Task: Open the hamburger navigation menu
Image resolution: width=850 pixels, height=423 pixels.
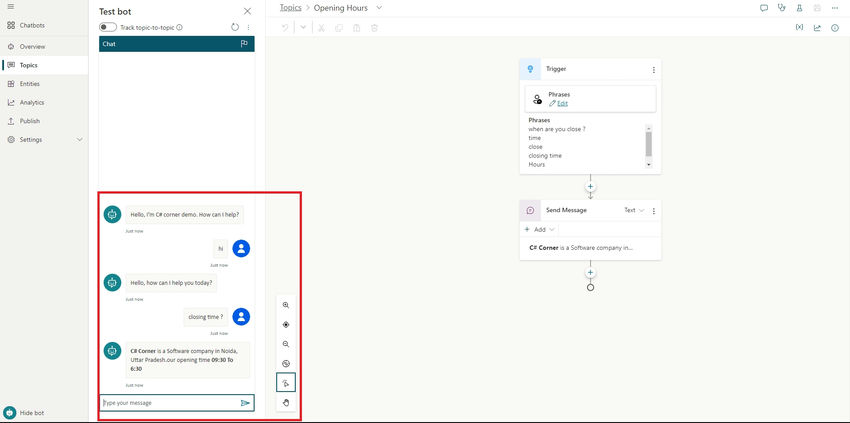Action: click(x=11, y=7)
